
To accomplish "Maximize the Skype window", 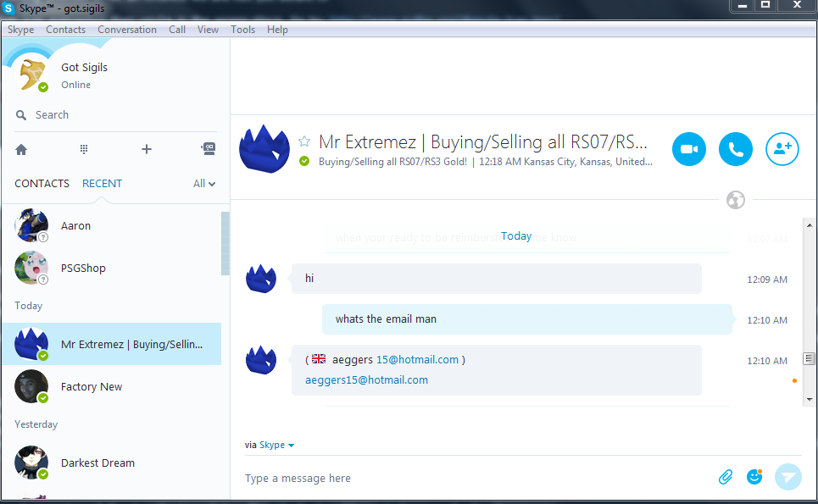I will [x=765, y=6].
